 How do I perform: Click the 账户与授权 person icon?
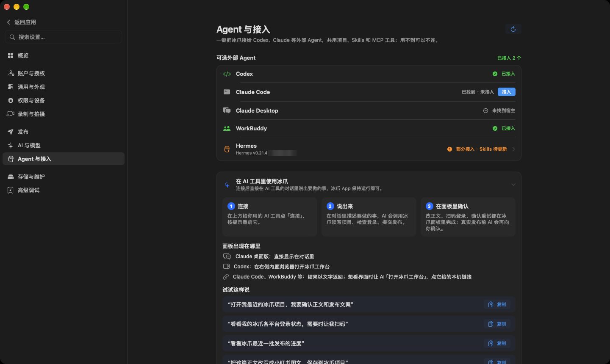pyautogui.click(x=11, y=73)
